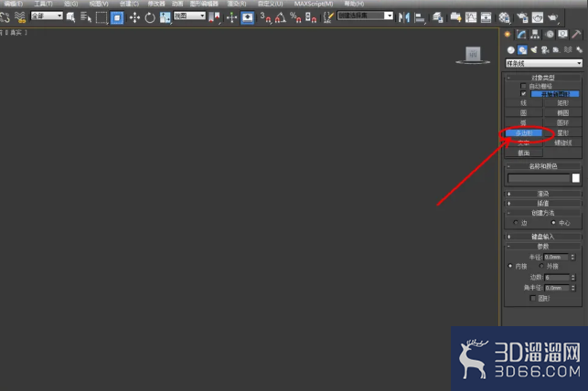Toggle the 3D Snaps icon
Screen dimensions: 588x391
(265, 17)
